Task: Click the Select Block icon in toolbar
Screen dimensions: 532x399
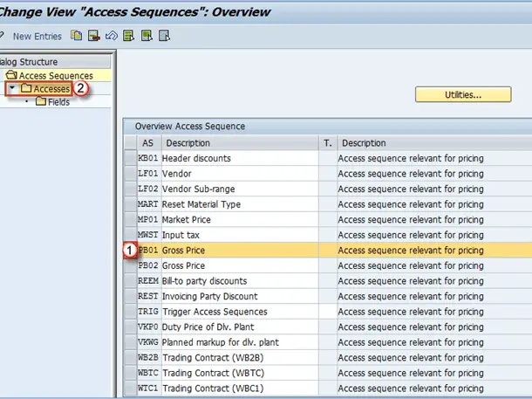Action: pyautogui.click(x=147, y=36)
